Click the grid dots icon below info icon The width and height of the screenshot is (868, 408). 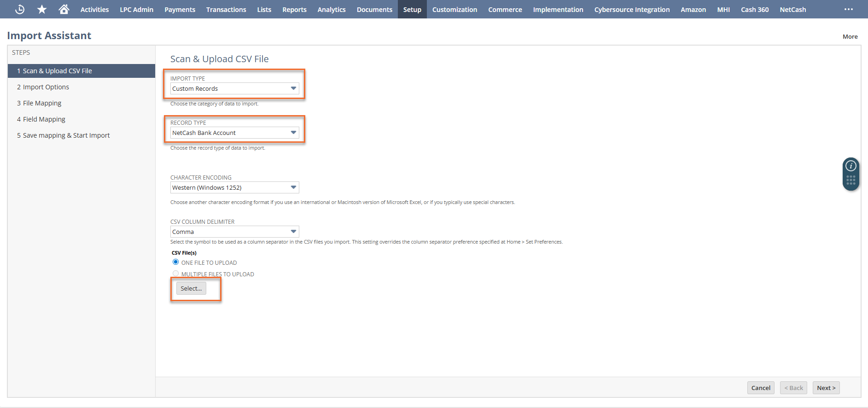click(851, 181)
